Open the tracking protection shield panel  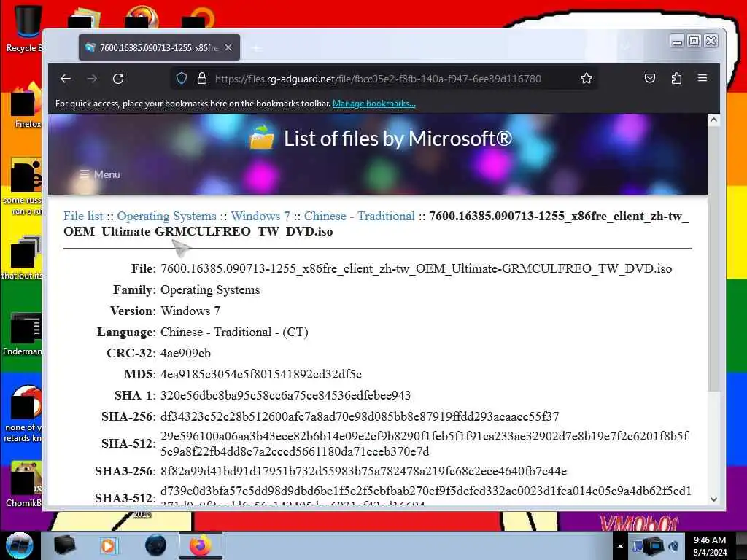point(182,79)
